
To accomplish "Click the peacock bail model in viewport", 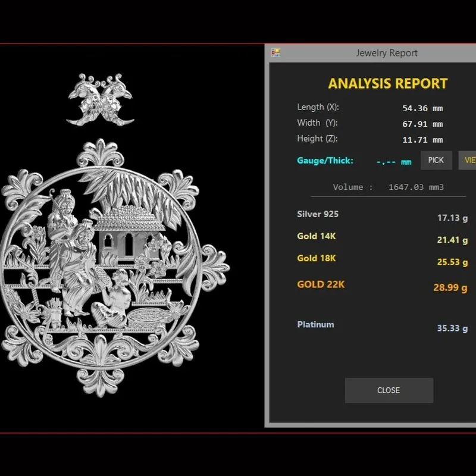I will (100, 100).
